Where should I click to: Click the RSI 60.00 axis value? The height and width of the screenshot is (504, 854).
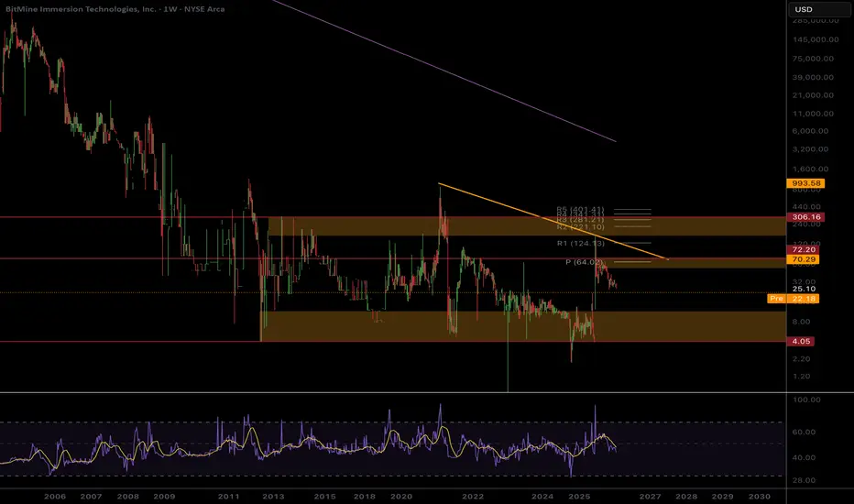[804, 433]
